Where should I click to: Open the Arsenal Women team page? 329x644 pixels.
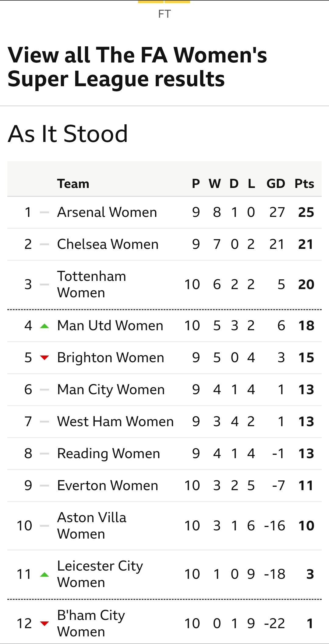pyautogui.click(x=107, y=212)
